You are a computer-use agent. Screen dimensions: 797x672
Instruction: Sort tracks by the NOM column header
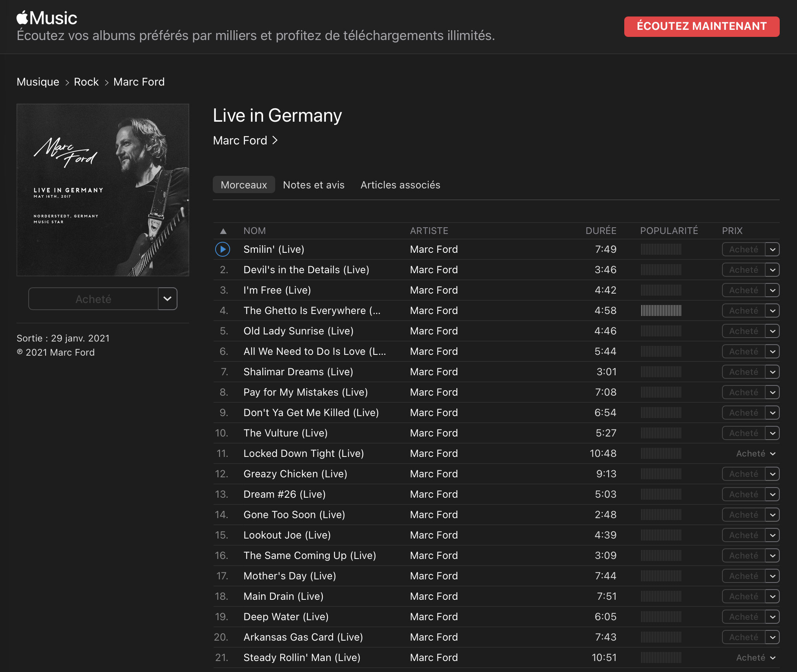pyautogui.click(x=254, y=231)
